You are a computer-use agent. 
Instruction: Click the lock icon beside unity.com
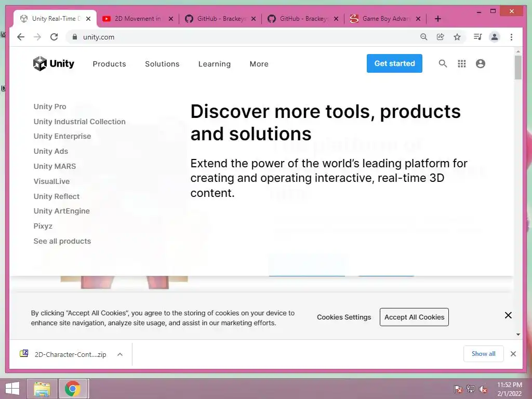pyautogui.click(x=75, y=37)
